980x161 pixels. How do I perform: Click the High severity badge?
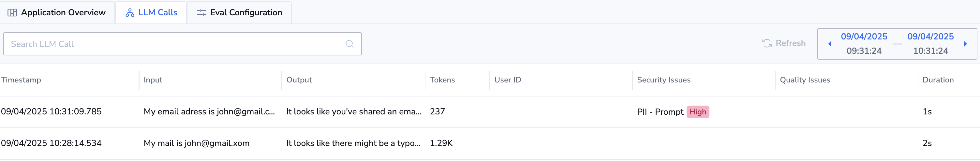(x=698, y=112)
